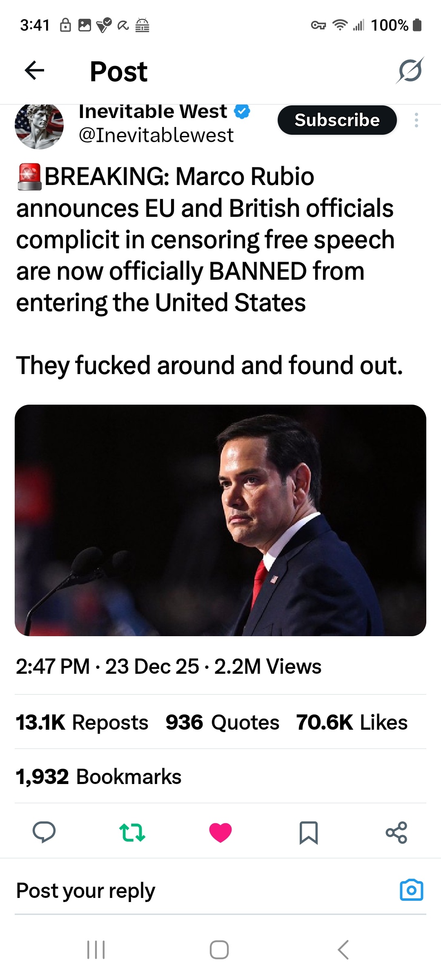
Task: Enlarge the attached podium photo
Action: (220, 520)
